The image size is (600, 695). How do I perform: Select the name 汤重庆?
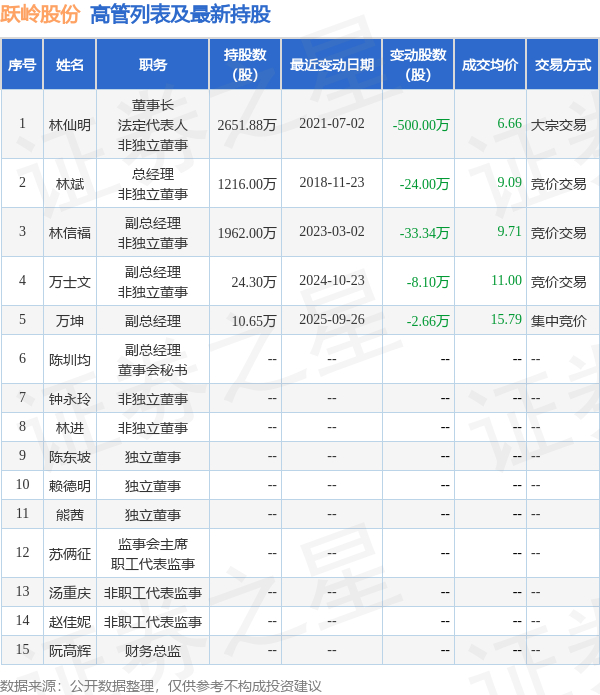[x=70, y=593]
